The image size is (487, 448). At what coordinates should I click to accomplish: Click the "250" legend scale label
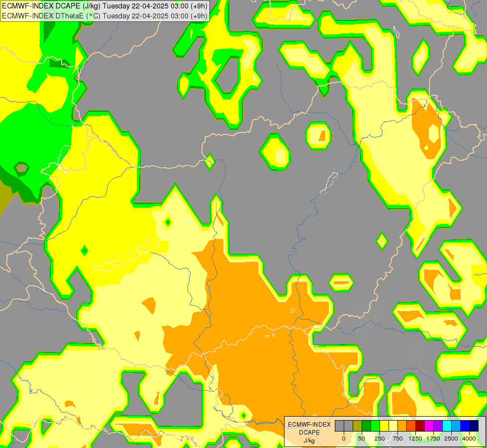pos(380,439)
